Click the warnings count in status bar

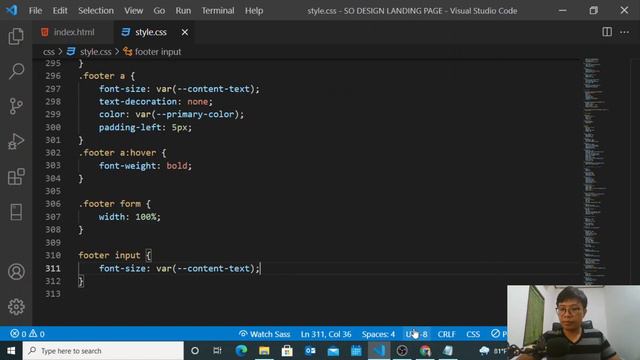(x=37, y=334)
